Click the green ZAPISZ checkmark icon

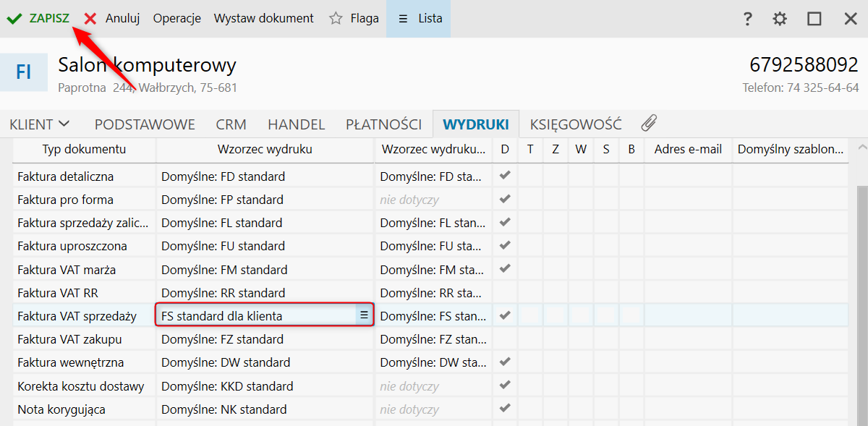pos(14,19)
